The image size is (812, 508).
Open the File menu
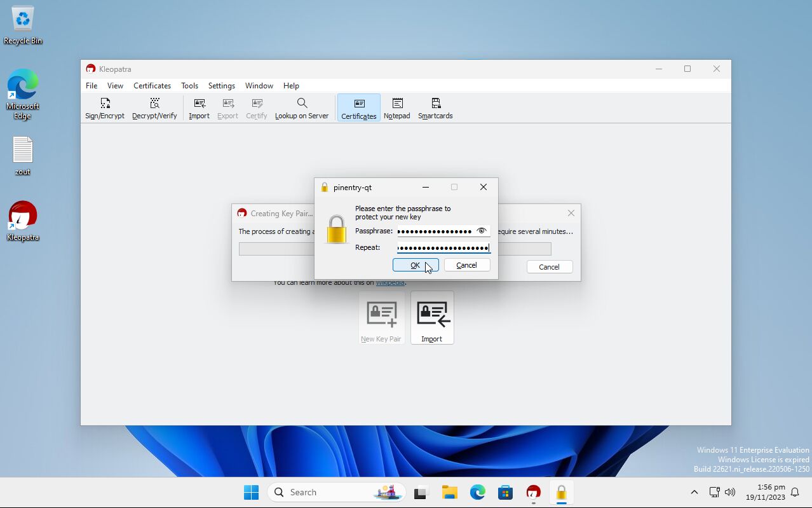(x=91, y=86)
